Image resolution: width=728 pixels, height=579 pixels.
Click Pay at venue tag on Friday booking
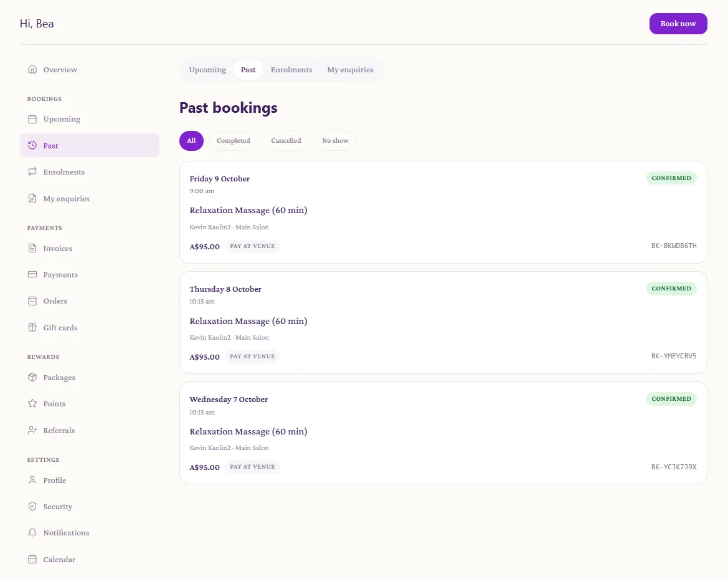252,246
